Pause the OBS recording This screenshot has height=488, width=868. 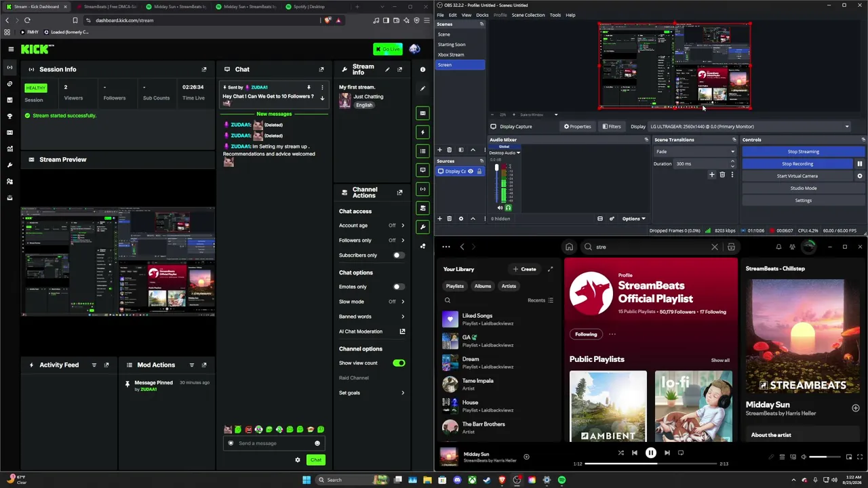tap(860, 164)
